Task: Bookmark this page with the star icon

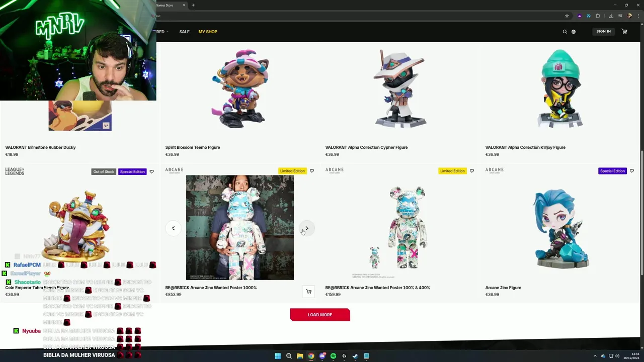Action: (x=567, y=16)
